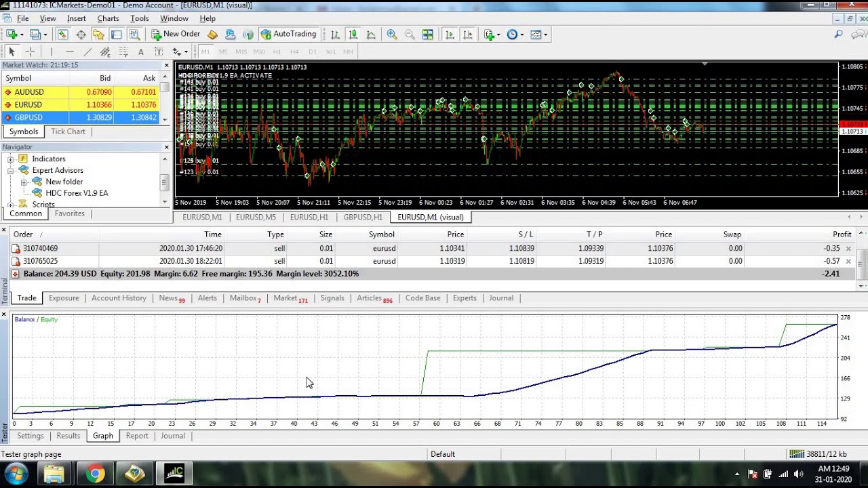The image size is (868, 488).
Task: Select HDC Forex V1.9 EA in Navigator
Action: (x=77, y=193)
